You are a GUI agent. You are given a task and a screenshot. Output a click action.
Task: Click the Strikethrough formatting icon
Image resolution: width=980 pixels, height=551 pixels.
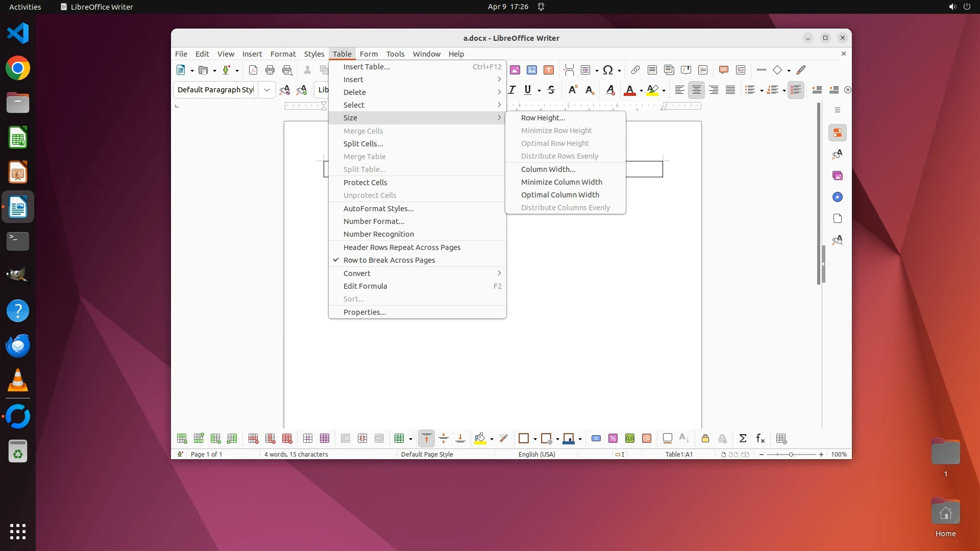[x=551, y=90]
